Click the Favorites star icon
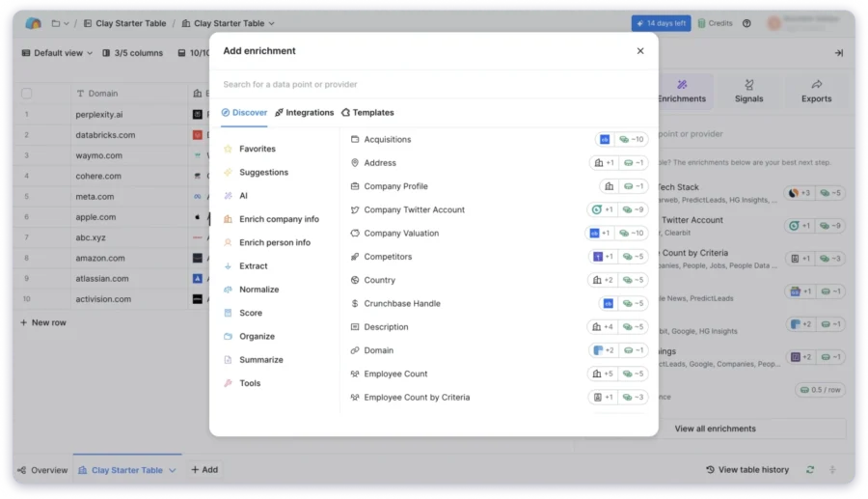 [229, 149]
